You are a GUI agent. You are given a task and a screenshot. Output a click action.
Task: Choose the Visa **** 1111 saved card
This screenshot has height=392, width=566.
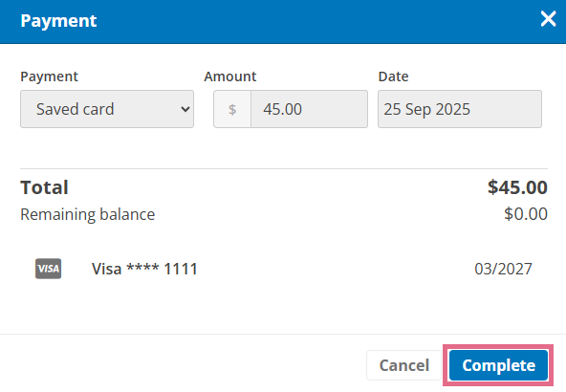[x=144, y=269]
